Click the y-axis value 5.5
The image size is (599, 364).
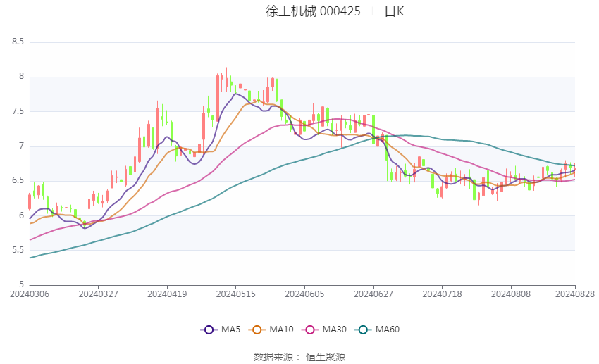pyautogui.click(x=18, y=250)
